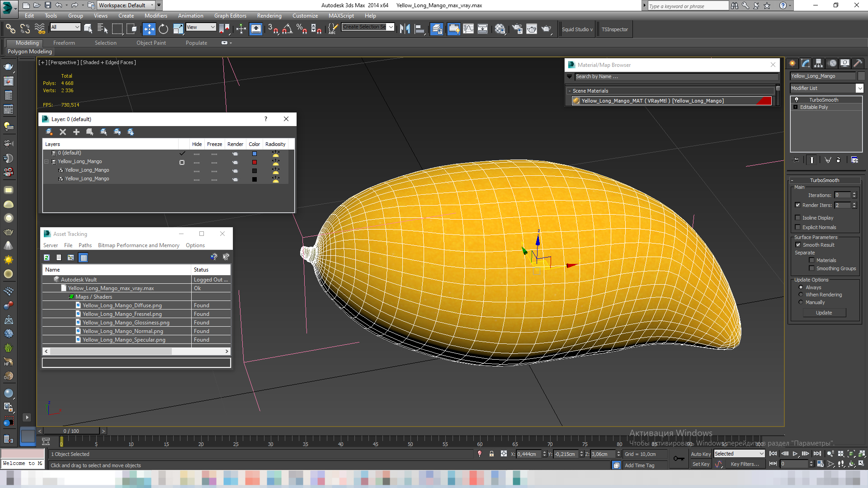Click the Render Production teapot icon

(547, 29)
